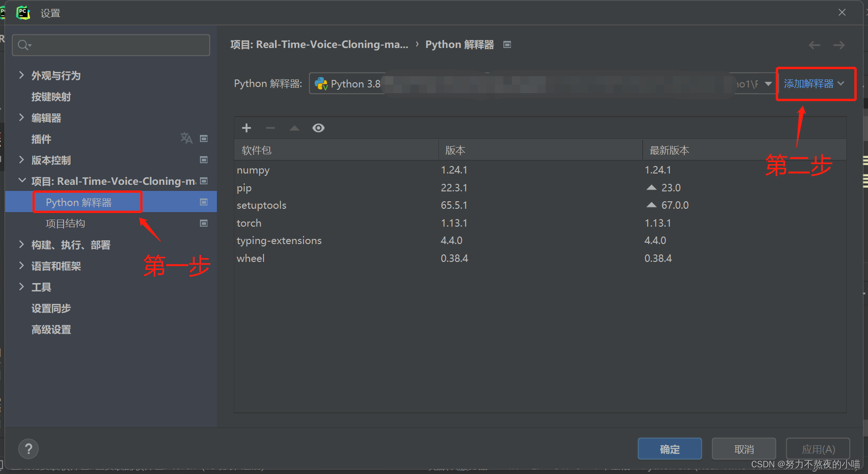Click the Python interpreter icon in combo box
The image size is (868, 474).
[x=321, y=84]
